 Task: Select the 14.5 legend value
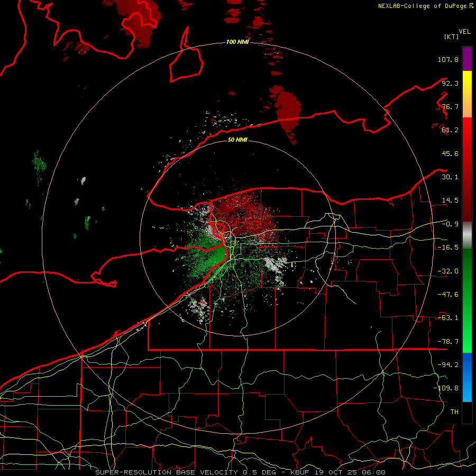[x=450, y=200]
